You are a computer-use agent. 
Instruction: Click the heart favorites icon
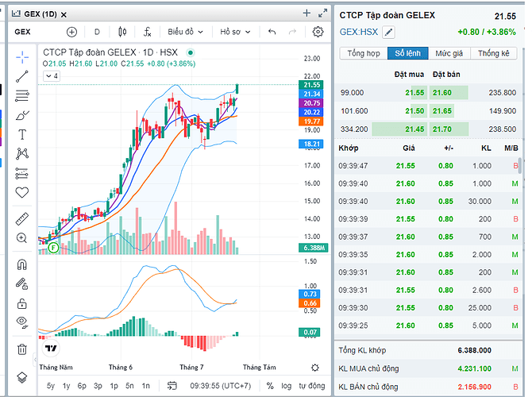[22, 192]
